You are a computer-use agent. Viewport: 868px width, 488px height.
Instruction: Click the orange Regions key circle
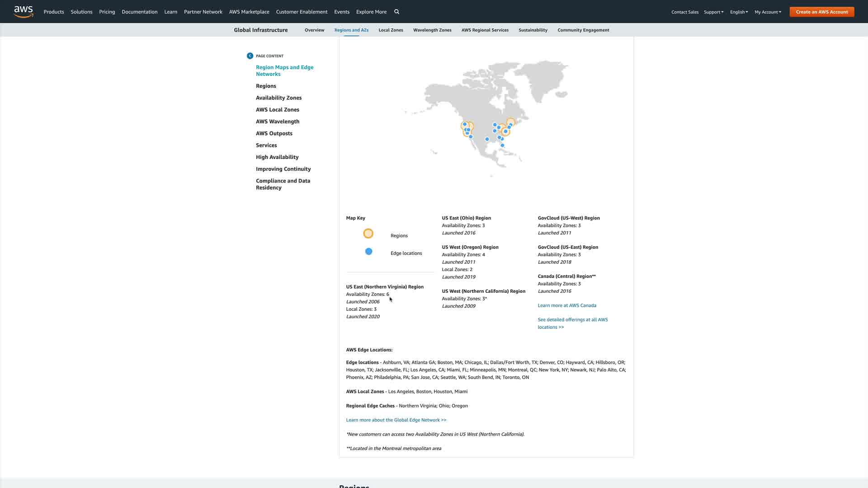[x=368, y=234]
